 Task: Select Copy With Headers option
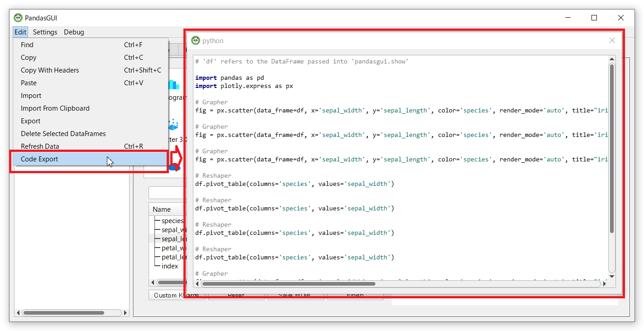tap(50, 70)
